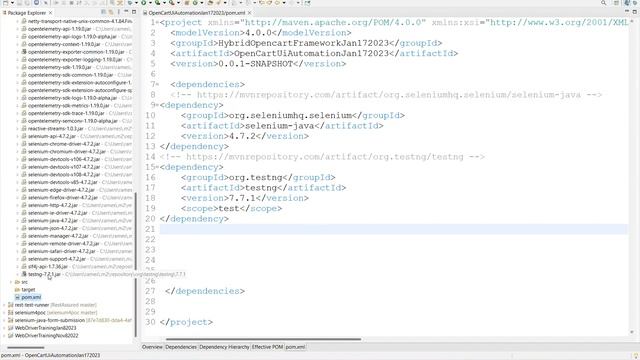Click the Coverage run icon in the toolbar
640x360 pixels.
tap(157, 3)
